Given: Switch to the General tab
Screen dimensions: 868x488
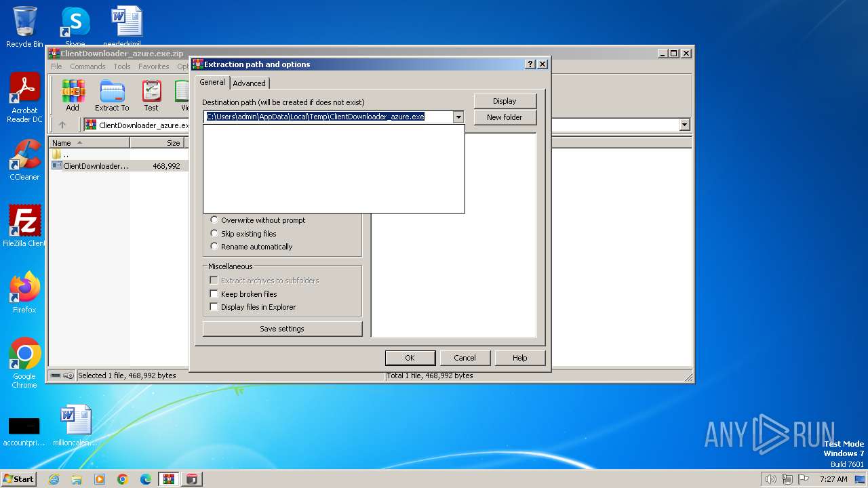Looking at the screenshot, I should (212, 82).
